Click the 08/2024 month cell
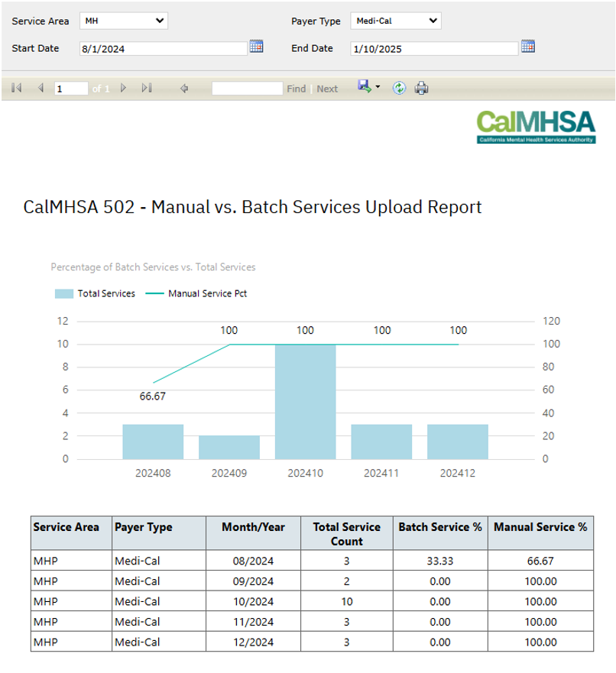616x673 pixels. 253,561
